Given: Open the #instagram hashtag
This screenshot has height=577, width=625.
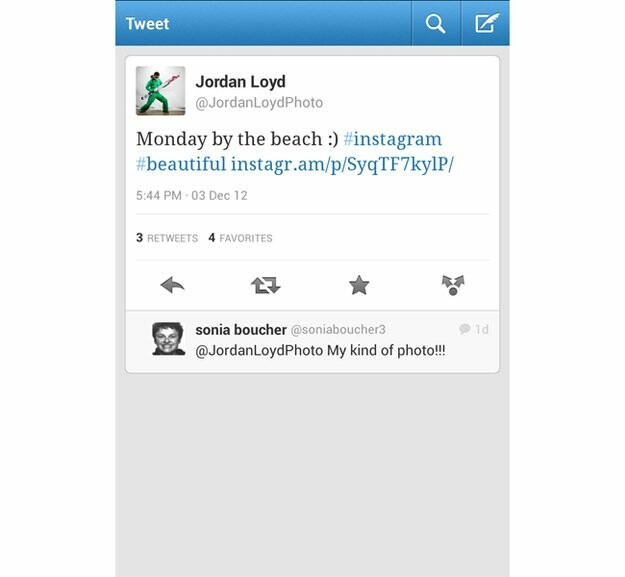Looking at the screenshot, I should click(392, 139).
